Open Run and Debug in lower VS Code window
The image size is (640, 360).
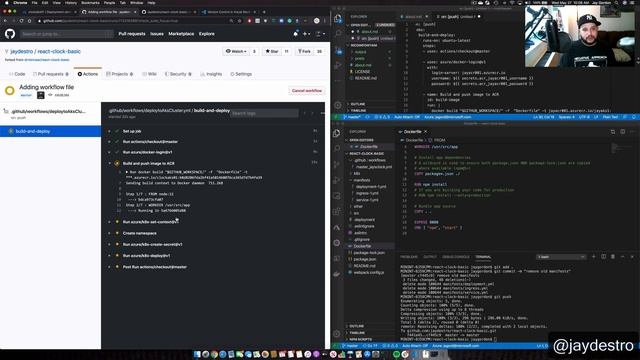pos(337,180)
